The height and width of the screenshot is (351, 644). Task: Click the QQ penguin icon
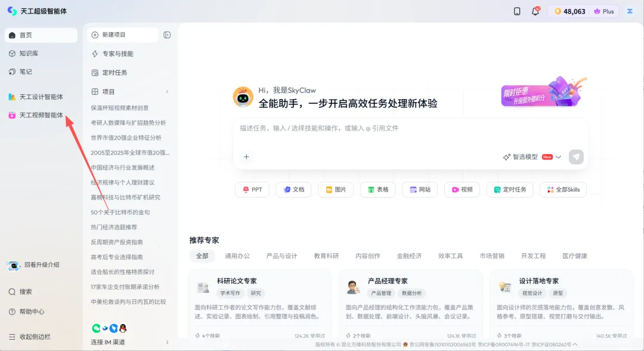[123, 328]
